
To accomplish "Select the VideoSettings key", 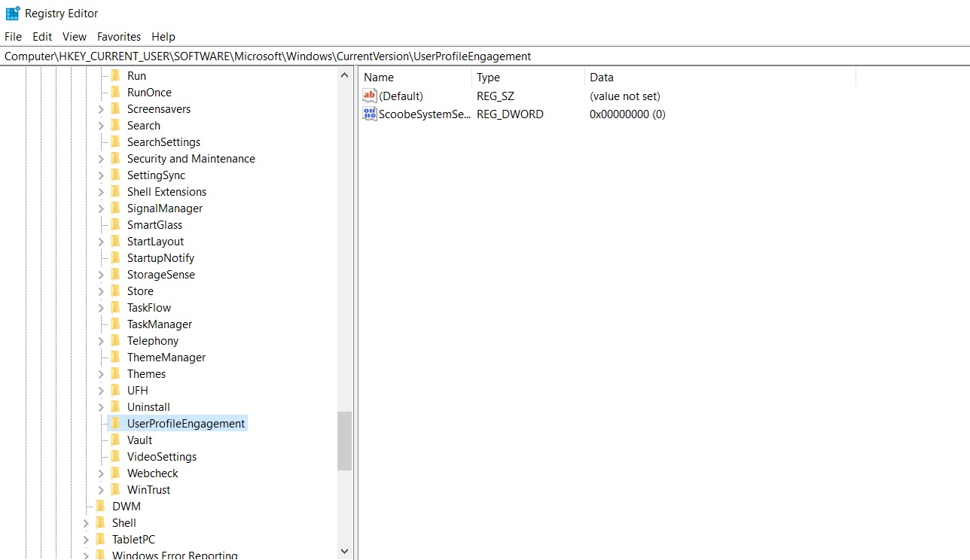I will [162, 456].
